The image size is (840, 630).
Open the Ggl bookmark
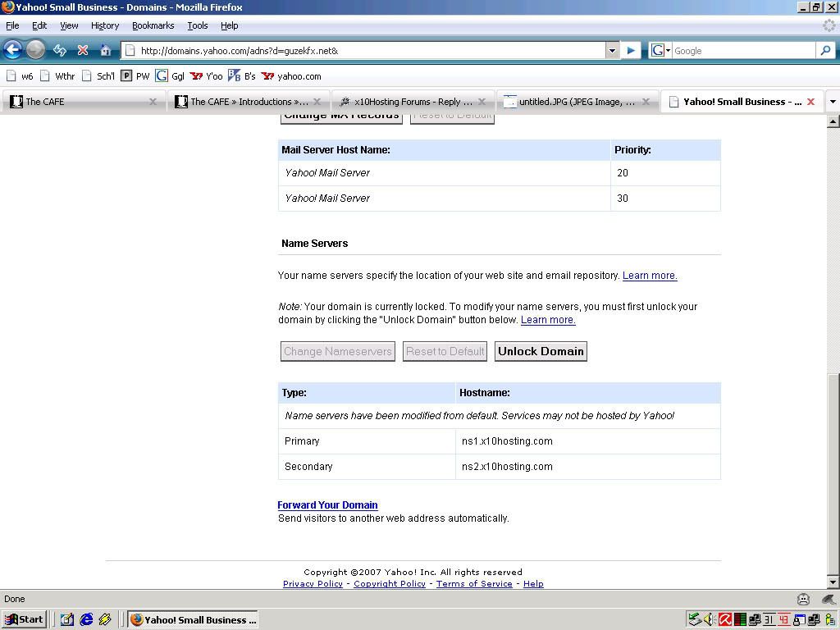[x=170, y=76]
